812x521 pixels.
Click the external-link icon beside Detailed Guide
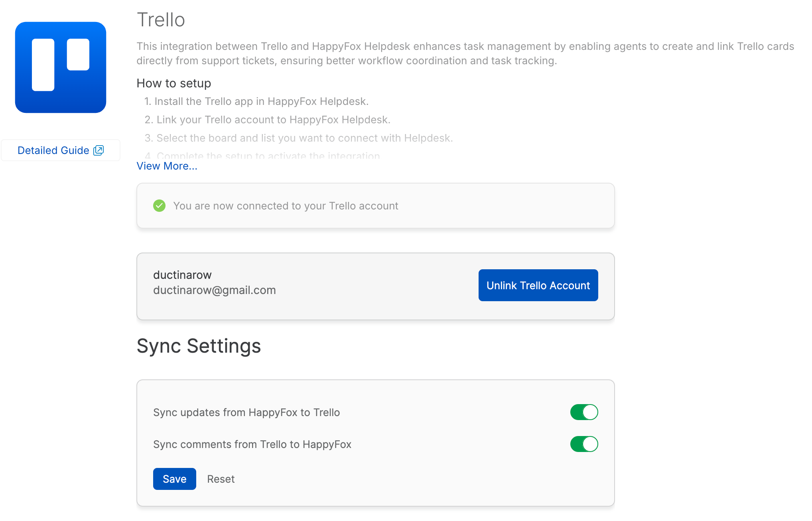[x=99, y=150]
